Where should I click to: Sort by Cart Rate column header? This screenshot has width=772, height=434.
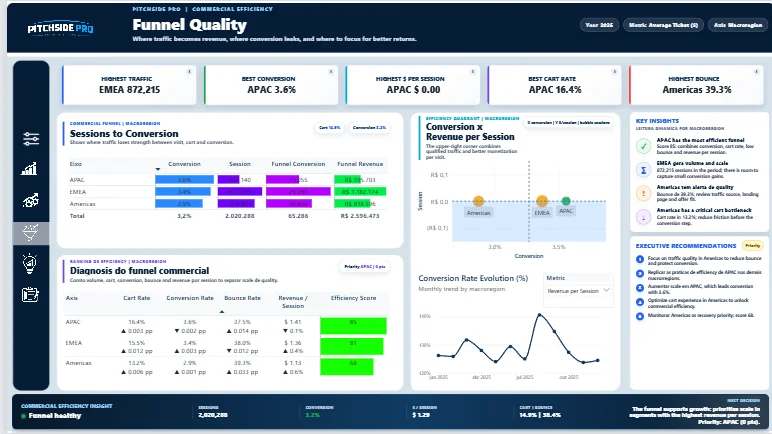coord(136,298)
